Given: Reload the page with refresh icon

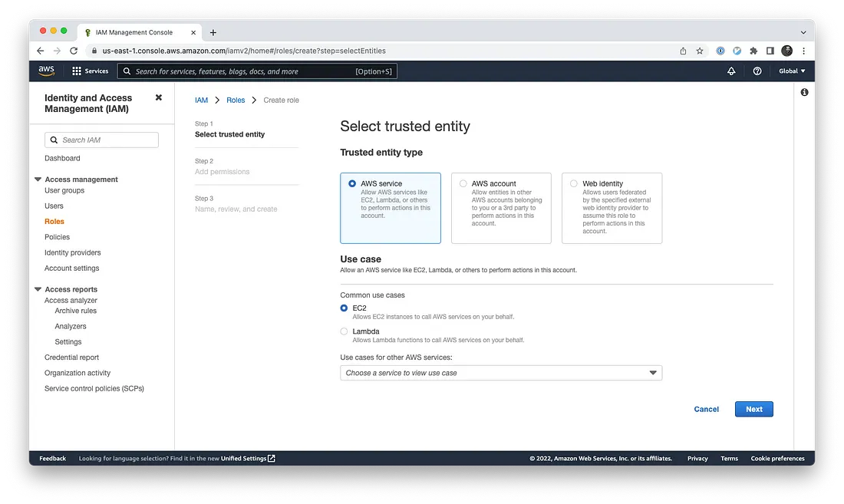Looking at the screenshot, I should 74,51.
